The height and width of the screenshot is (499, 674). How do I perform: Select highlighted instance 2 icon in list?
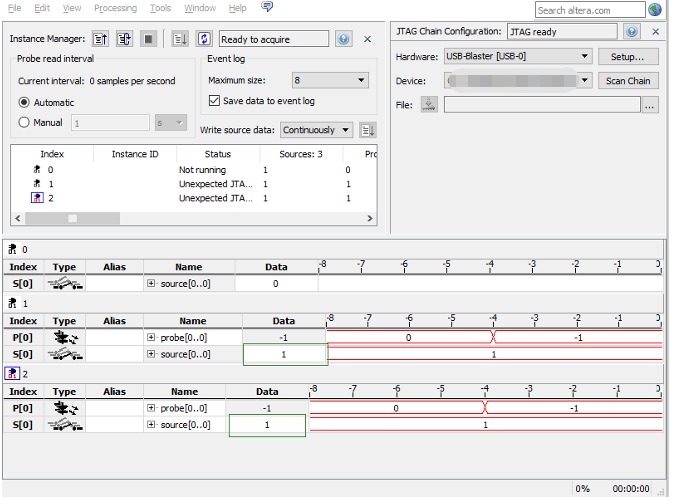[37, 198]
